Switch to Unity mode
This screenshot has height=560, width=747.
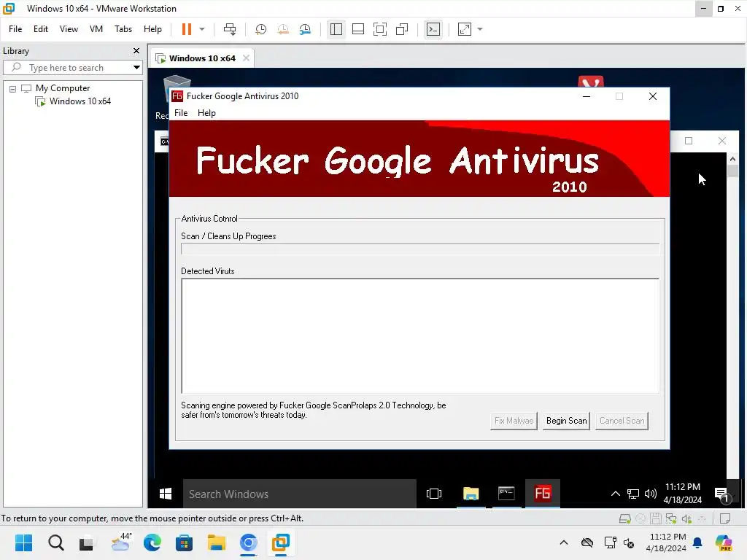tap(402, 29)
